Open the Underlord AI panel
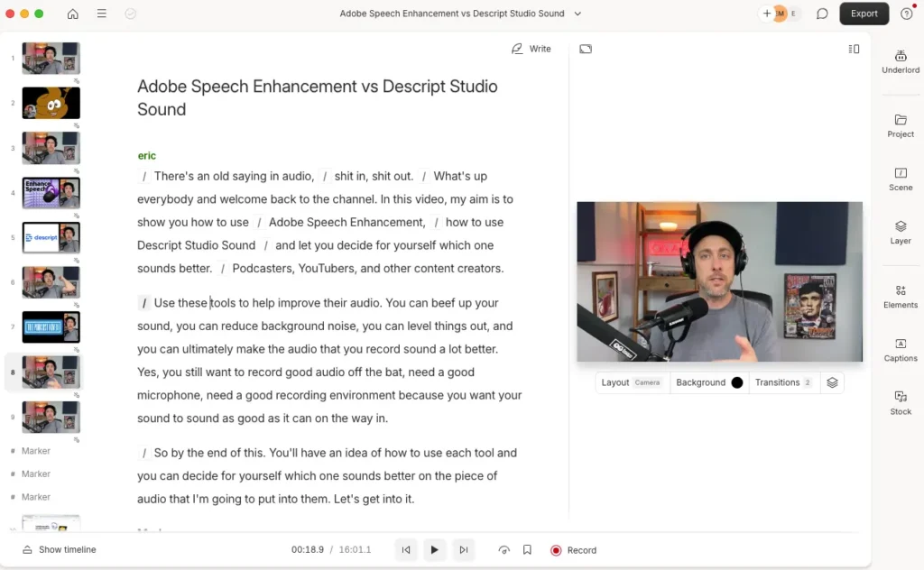This screenshot has width=924, height=570. click(x=901, y=62)
